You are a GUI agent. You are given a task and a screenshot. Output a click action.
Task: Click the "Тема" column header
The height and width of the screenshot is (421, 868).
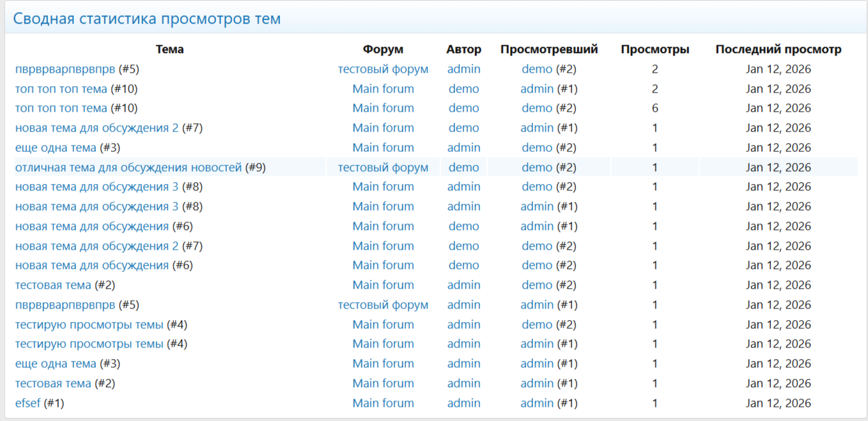click(x=169, y=49)
